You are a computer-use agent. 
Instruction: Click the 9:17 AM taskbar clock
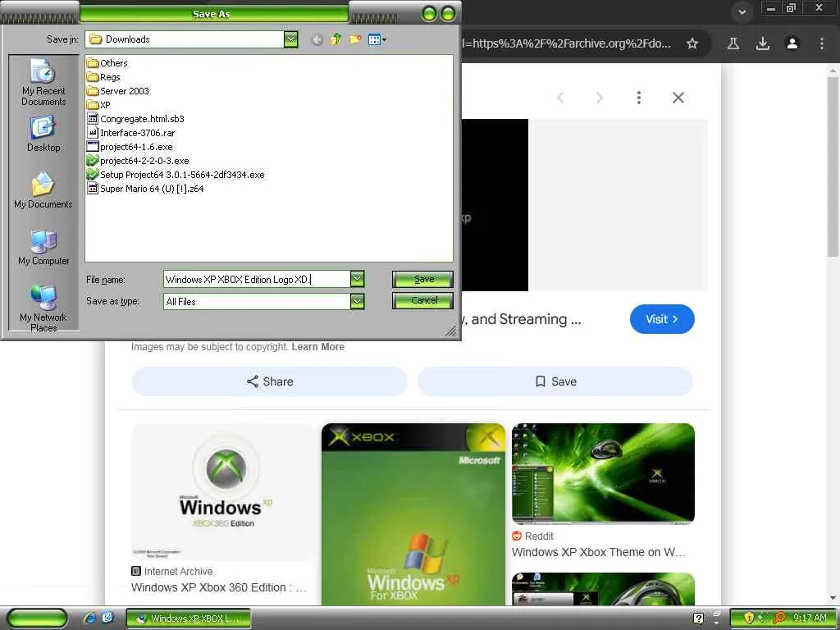(x=810, y=619)
